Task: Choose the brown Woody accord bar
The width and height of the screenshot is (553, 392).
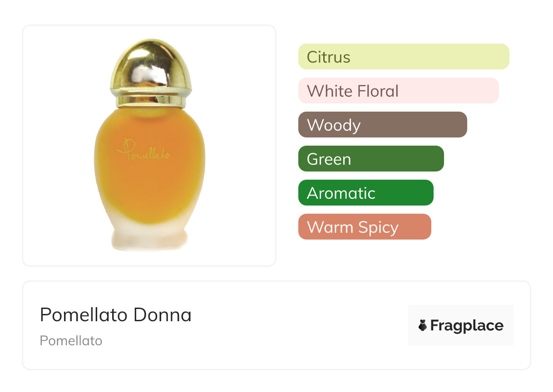Action: [x=382, y=125]
